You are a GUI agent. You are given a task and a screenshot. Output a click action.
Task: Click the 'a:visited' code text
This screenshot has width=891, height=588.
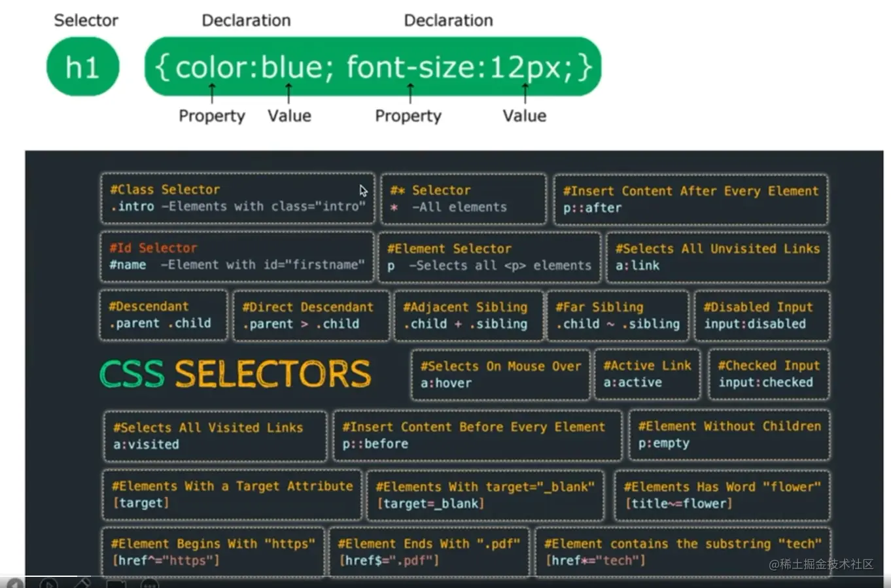[146, 444]
